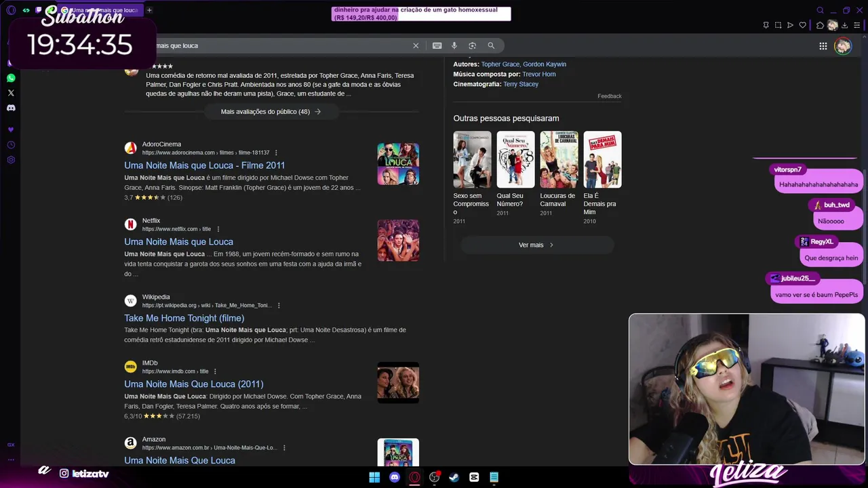The image size is (868, 488).
Task: Clear the Google search box text
Action: tap(416, 45)
